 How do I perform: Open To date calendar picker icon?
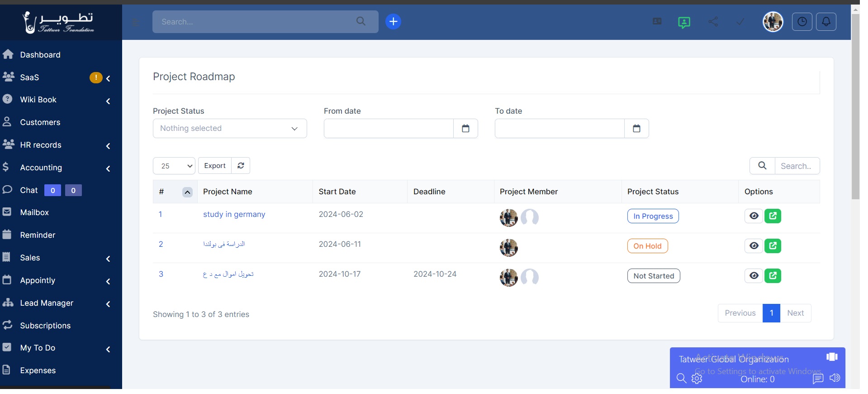636,129
